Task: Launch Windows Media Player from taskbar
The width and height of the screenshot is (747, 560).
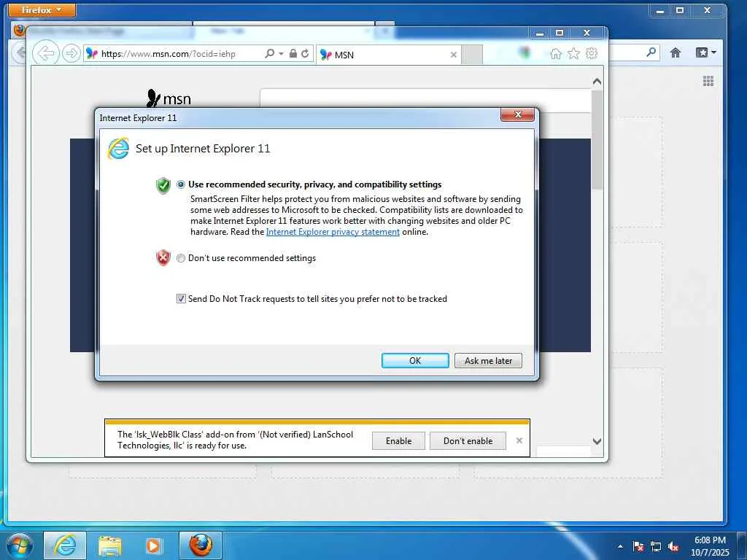Action: [153, 545]
